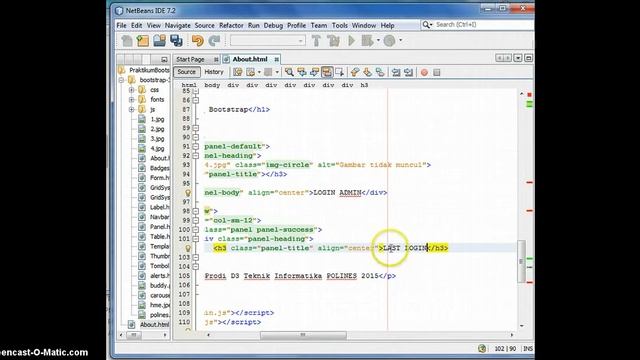Toggle code fold at line 98
The width and height of the screenshot is (640, 360).
196,211
